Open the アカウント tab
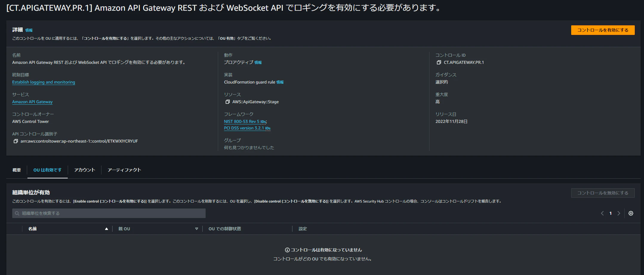The height and width of the screenshot is (275, 644). point(85,170)
